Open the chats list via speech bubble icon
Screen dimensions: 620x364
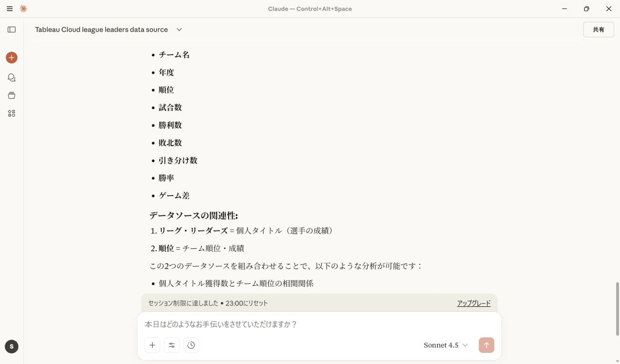(x=11, y=77)
